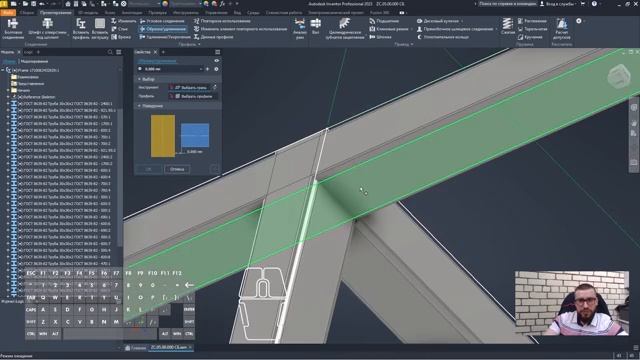Click the ViewCube in the viewport
The height and width of the screenshot is (360, 640).
tap(619, 76)
